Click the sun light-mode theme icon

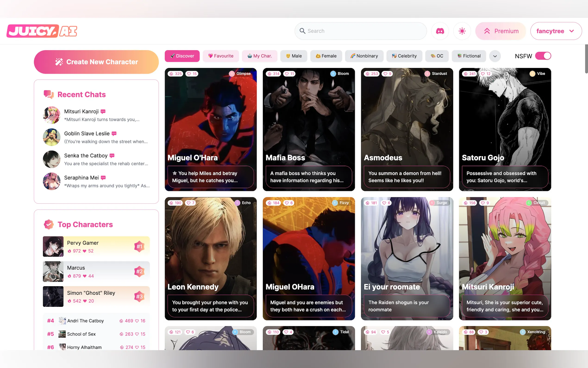point(462,31)
